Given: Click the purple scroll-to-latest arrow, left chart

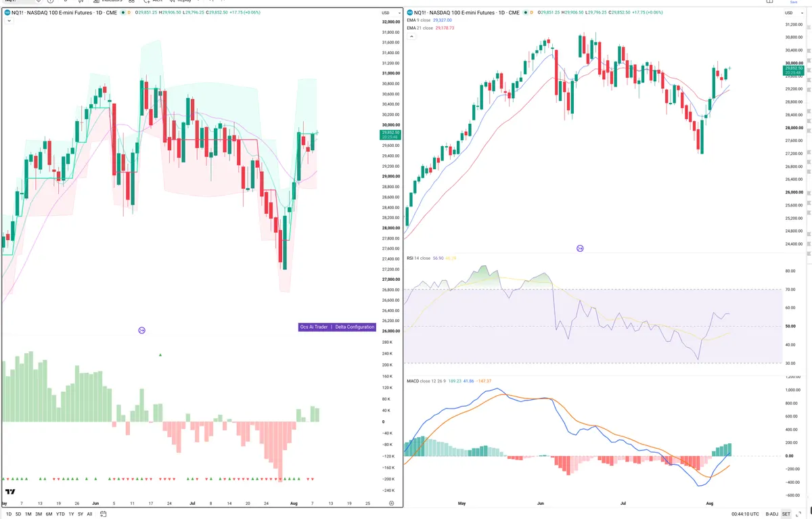Looking at the screenshot, I should click(141, 330).
